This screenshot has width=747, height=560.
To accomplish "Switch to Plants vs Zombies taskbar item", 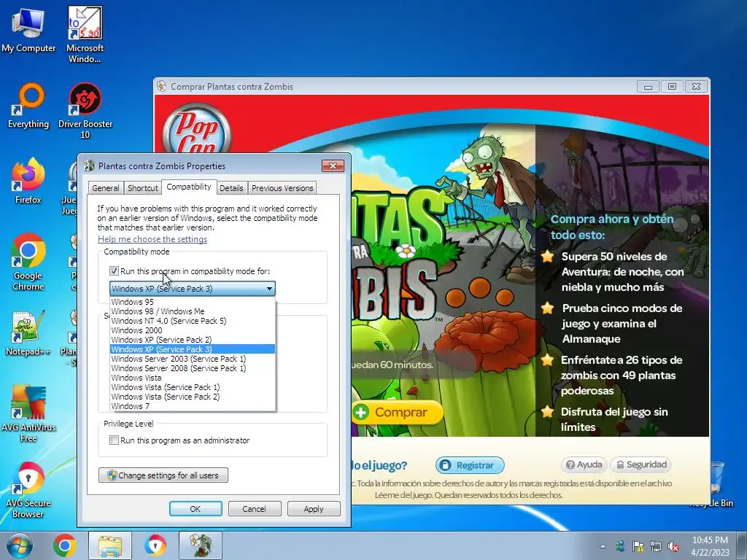I will click(201, 545).
